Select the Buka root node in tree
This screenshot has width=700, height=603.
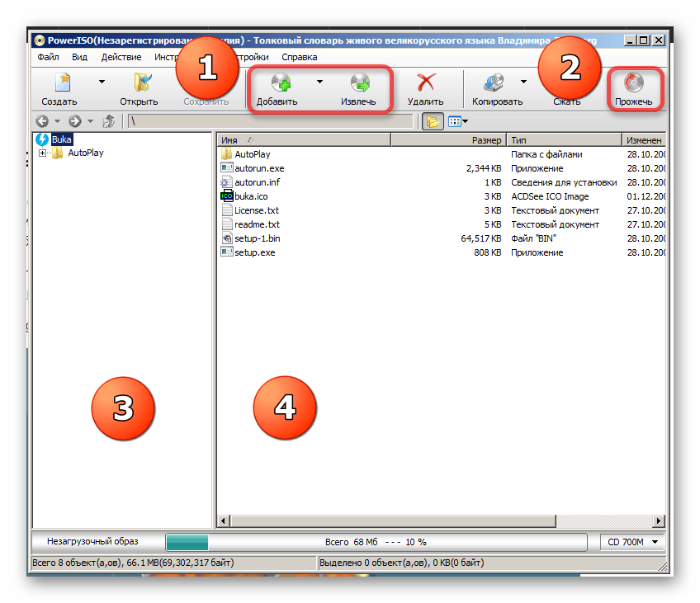[62, 139]
